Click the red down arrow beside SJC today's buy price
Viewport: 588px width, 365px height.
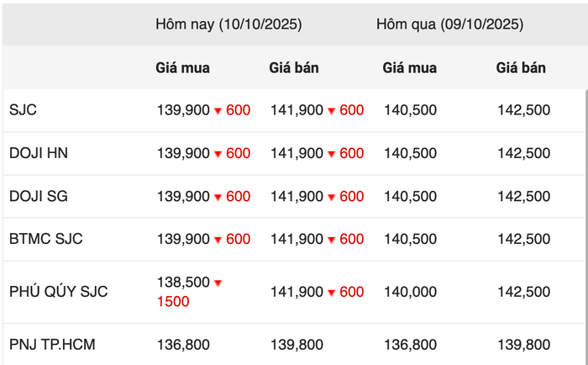click(x=218, y=110)
